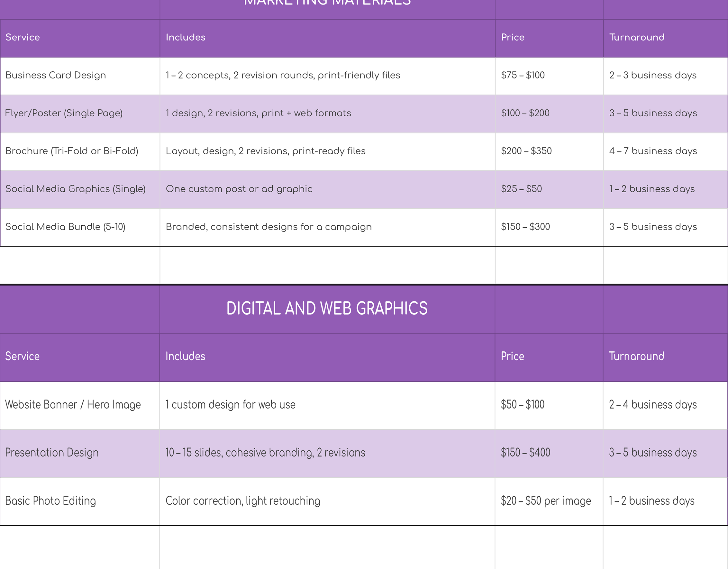Click the Business Card Design cell
The width and height of the screenshot is (728, 569).
56,75
